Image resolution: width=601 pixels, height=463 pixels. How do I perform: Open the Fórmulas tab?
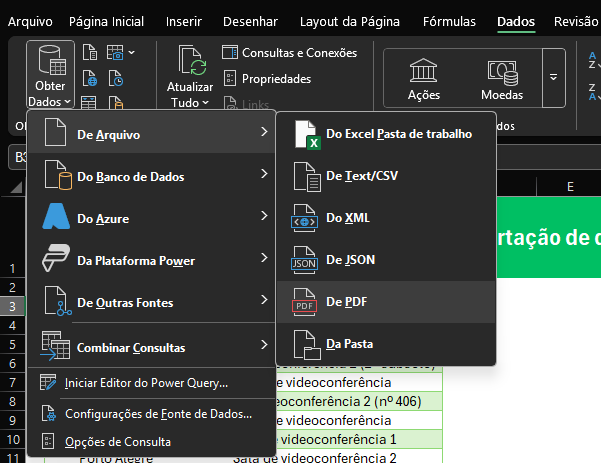point(449,21)
